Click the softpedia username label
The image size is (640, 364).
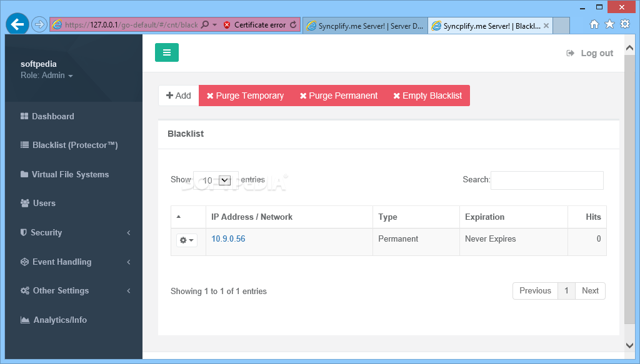point(38,64)
